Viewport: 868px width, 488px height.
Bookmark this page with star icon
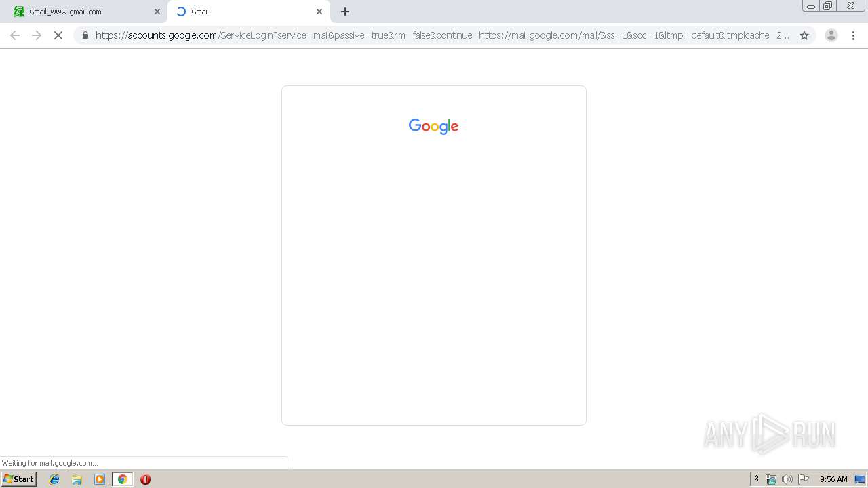tap(804, 35)
